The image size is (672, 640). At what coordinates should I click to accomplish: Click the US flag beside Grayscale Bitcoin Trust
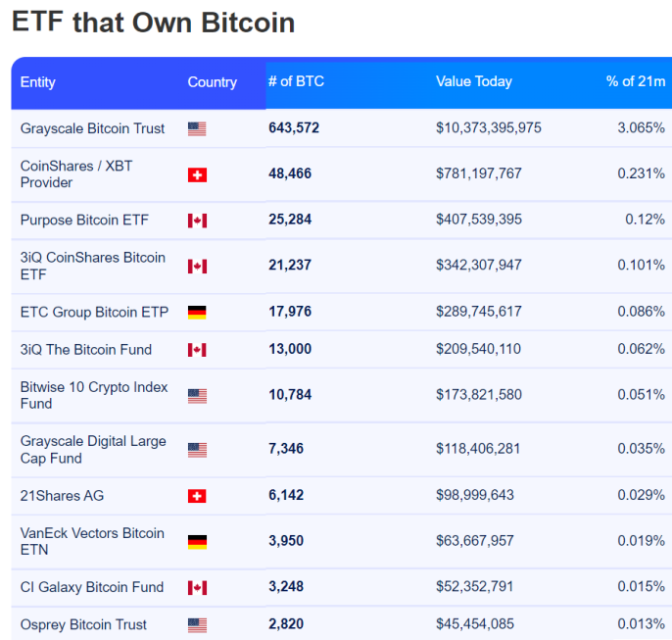click(197, 128)
